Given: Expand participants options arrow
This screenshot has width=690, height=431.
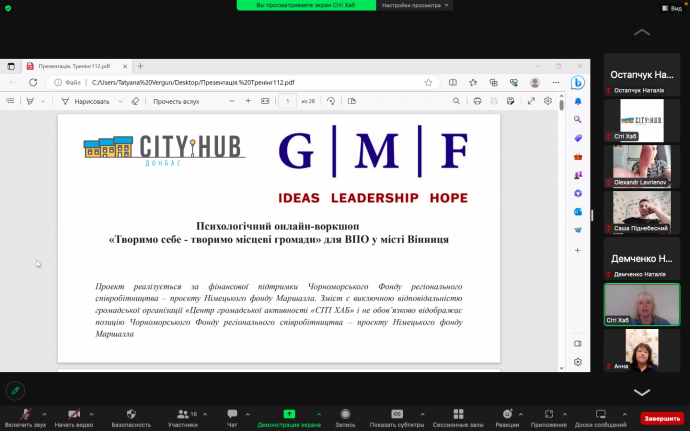Looking at the screenshot, I should tap(205, 414).
